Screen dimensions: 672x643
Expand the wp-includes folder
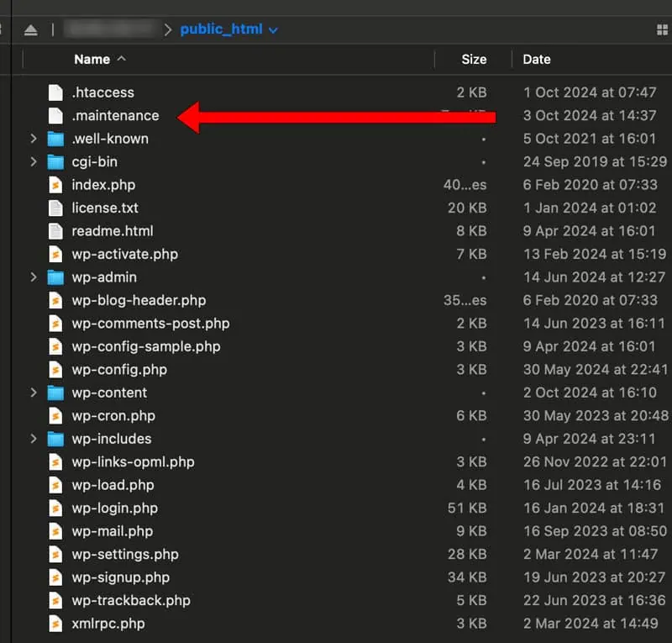33,439
